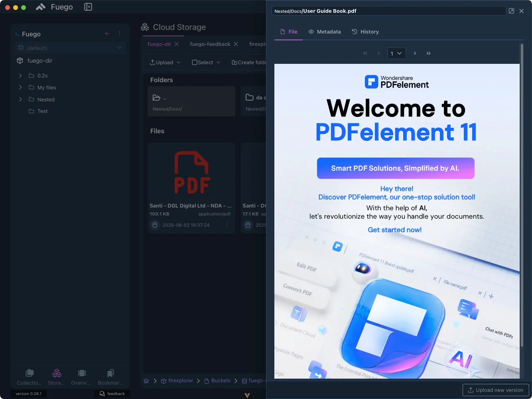
Task: Click the feedback icon in the status bar
Action: pos(103,393)
